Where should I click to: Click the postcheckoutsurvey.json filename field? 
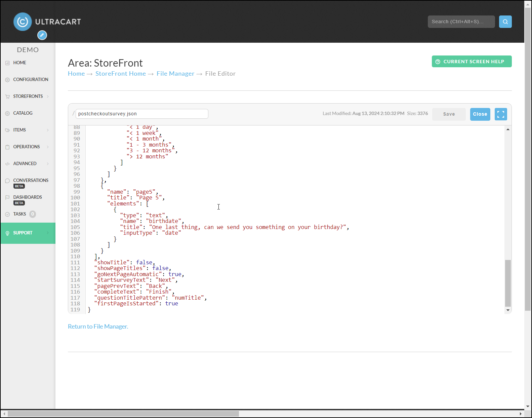(142, 114)
